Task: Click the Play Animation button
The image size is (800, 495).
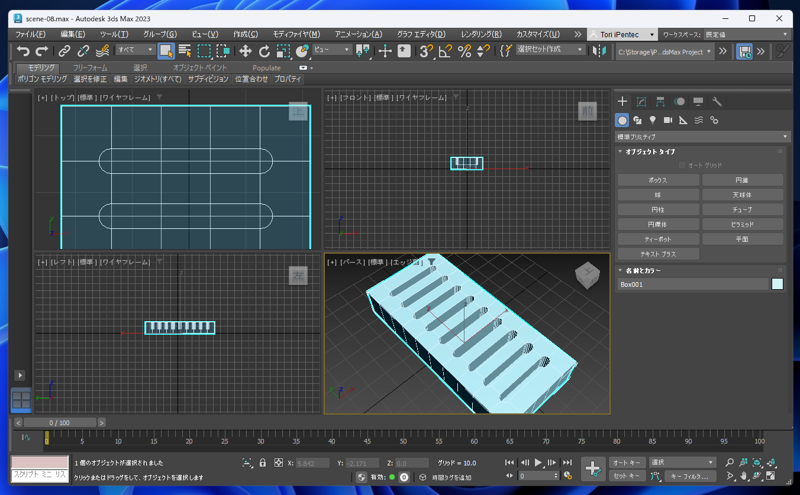Action: [538, 463]
